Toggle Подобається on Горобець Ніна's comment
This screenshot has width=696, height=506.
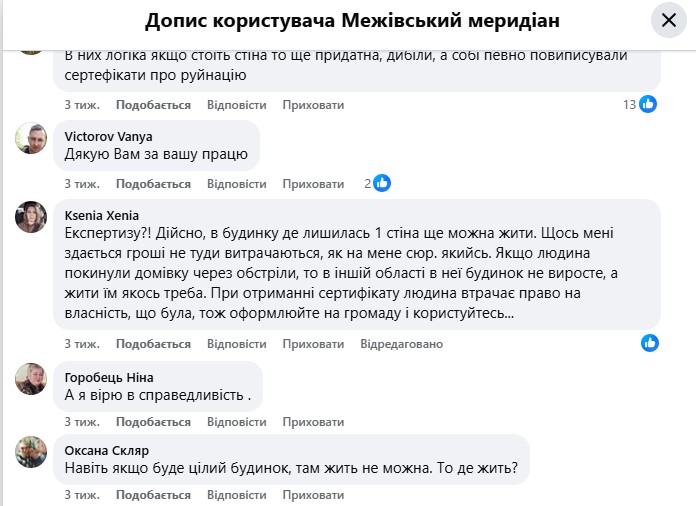click(153, 424)
